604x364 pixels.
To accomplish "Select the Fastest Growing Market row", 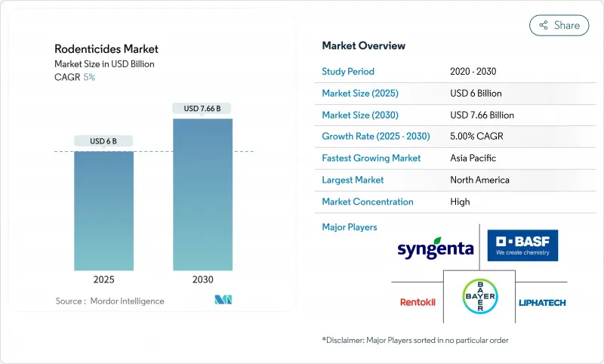I will click(444, 159).
